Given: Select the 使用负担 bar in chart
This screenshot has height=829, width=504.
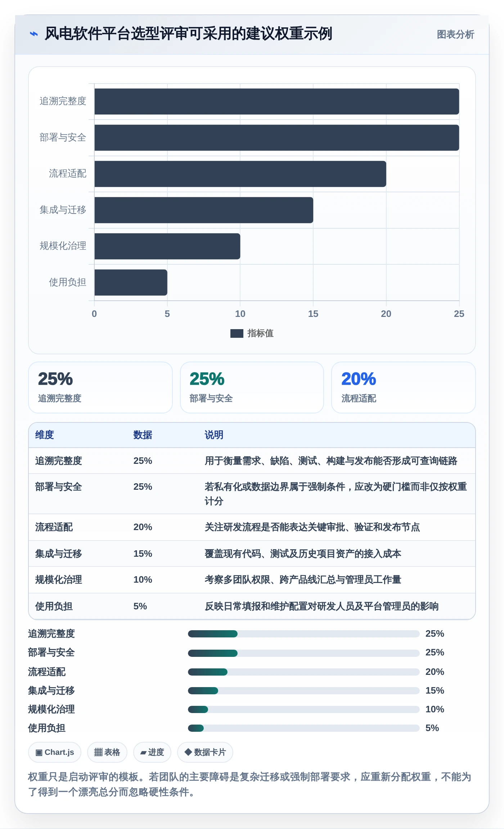Looking at the screenshot, I should click(x=131, y=282).
